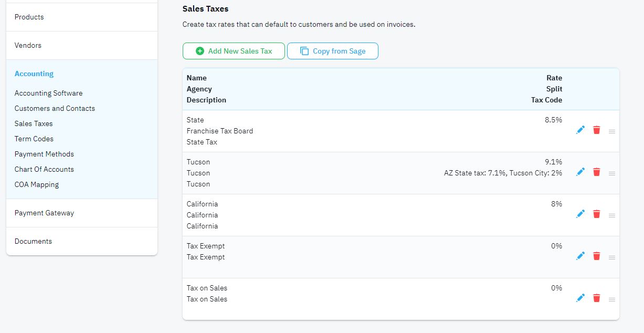Delete the Tax Exempt entry
Screen dimensions: 644x333
click(x=596, y=256)
